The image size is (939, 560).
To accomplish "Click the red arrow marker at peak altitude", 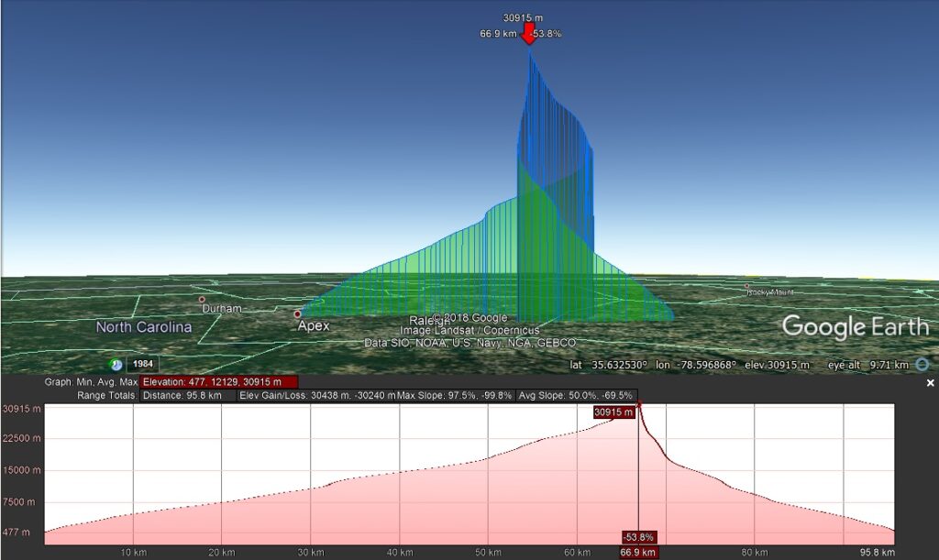I will pos(529,34).
